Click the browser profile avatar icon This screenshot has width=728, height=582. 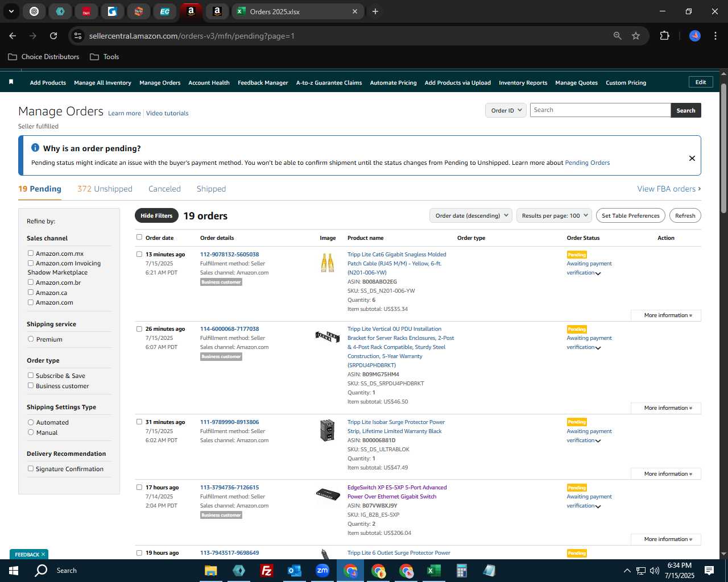(x=695, y=36)
